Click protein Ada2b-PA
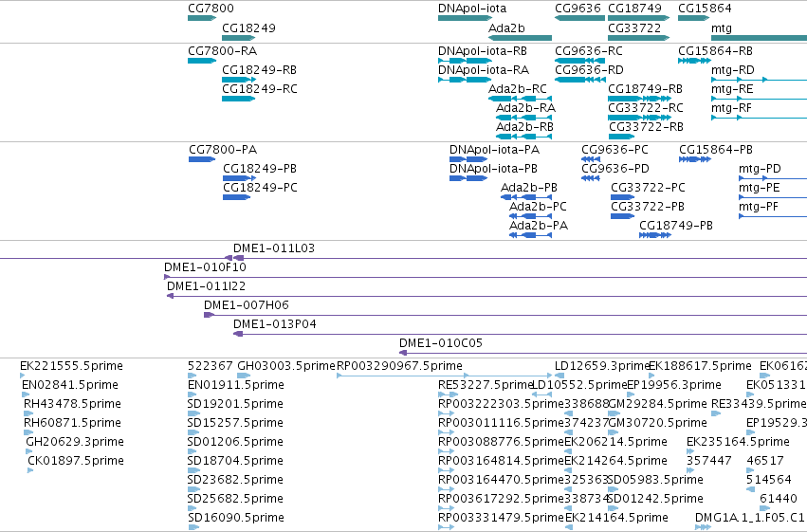 click(x=530, y=235)
